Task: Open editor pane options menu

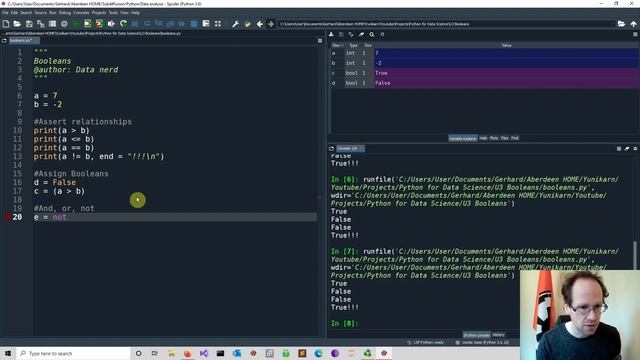Action: (x=320, y=41)
